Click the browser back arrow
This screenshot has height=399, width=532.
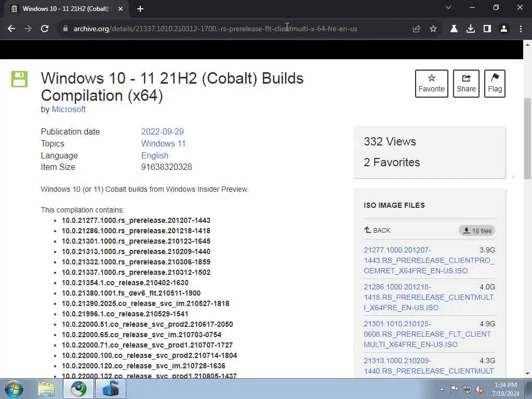click(x=11, y=29)
